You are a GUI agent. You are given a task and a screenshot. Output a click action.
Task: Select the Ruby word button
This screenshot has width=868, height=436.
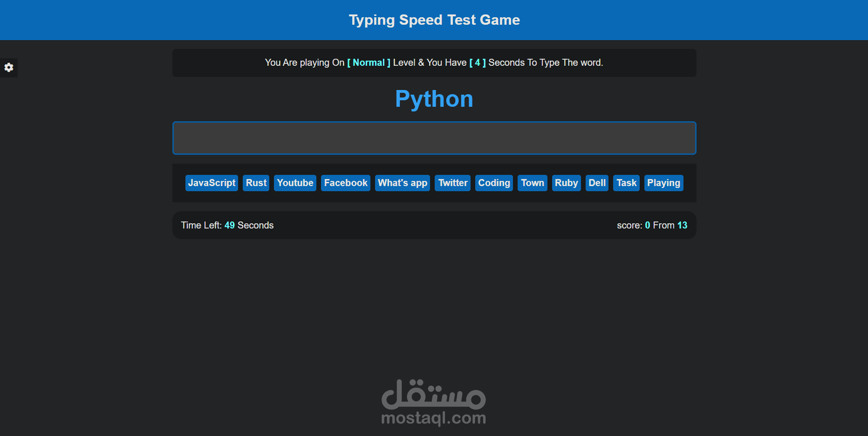pos(566,183)
